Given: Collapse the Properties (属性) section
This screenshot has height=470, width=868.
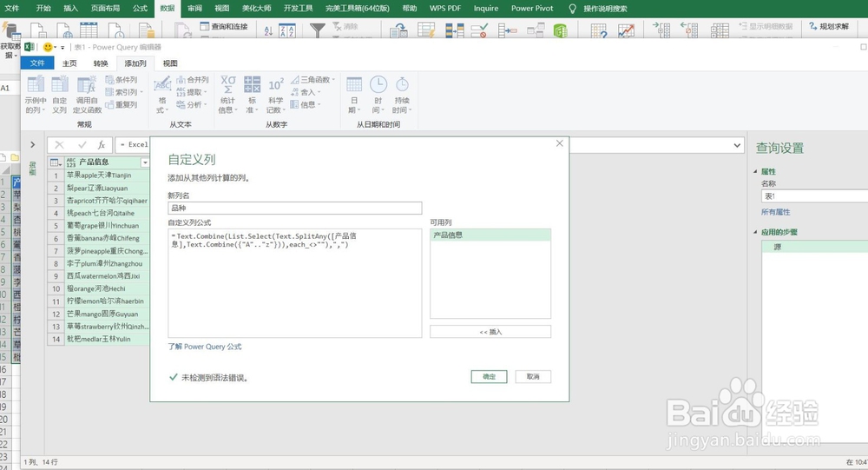Looking at the screenshot, I should pos(756,172).
